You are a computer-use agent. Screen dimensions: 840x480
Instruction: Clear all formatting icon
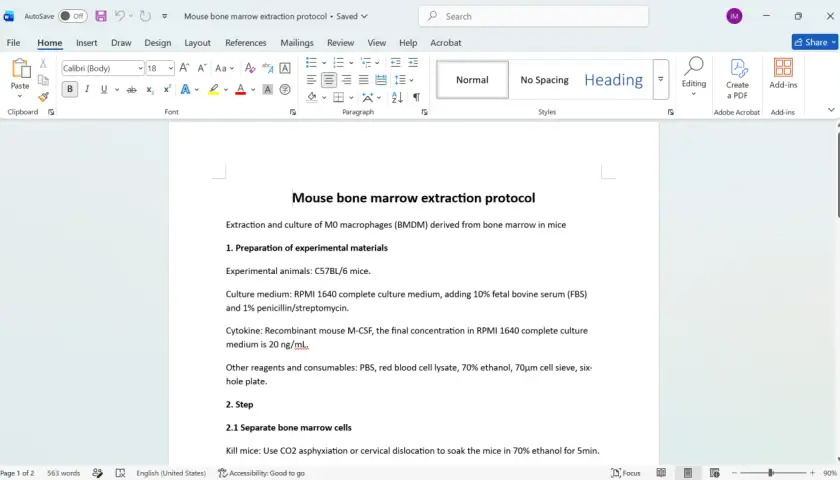250,68
